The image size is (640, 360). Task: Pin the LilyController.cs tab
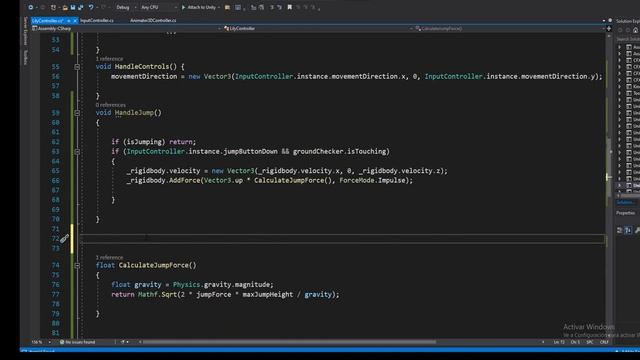point(69,20)
